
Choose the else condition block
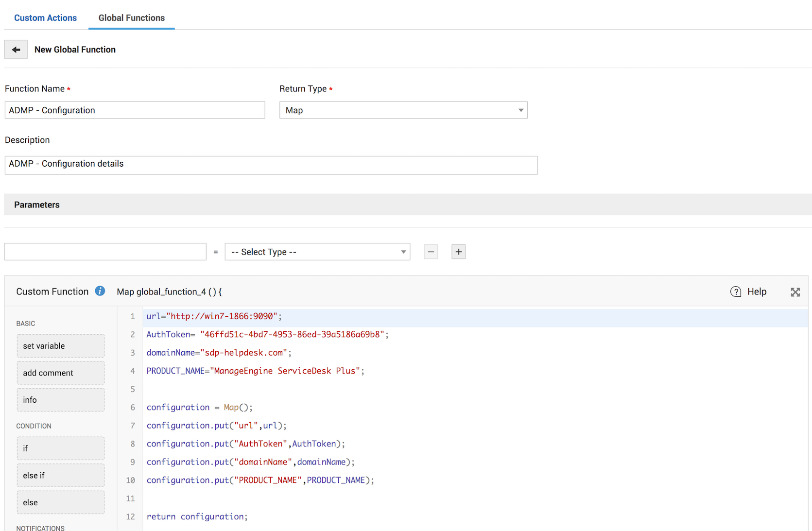click(x=60, y=502)
